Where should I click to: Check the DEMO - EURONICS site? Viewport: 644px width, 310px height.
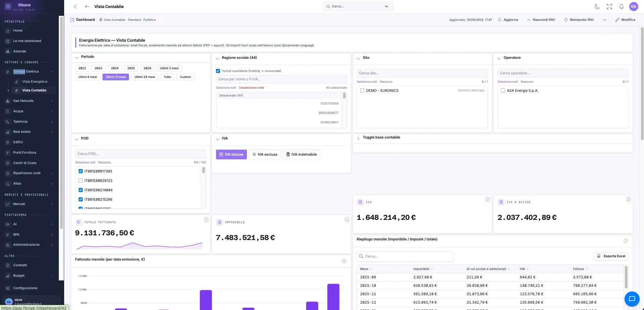[x=362, y=90]
